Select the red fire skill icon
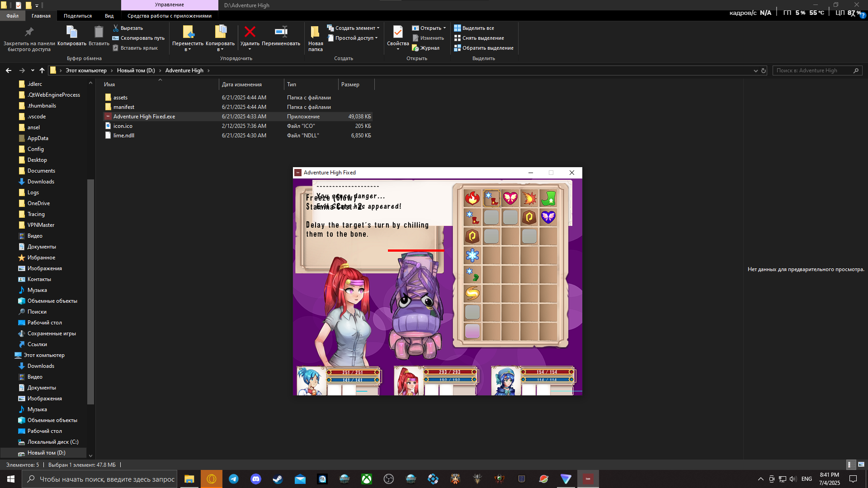Image resolution: width=868 pixels, height=488 pixels. click(472, 198)
